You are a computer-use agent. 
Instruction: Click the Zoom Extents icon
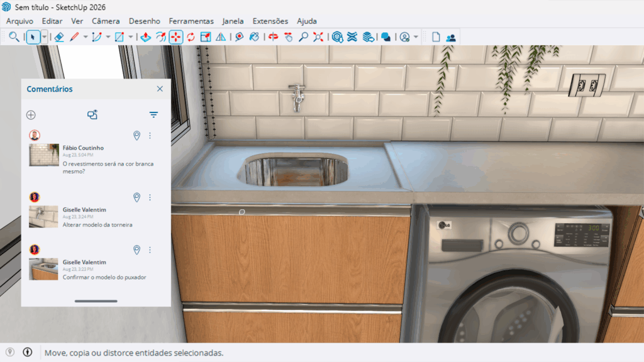click(x=318, y=37)
